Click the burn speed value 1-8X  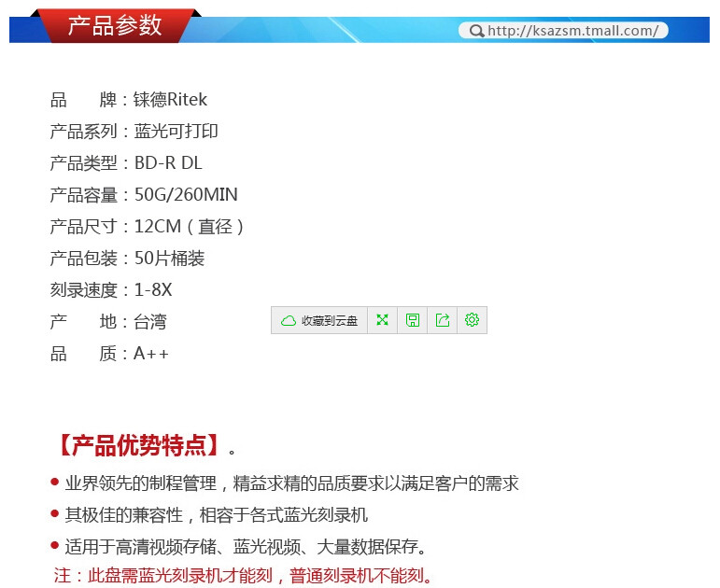coord(153,290)
